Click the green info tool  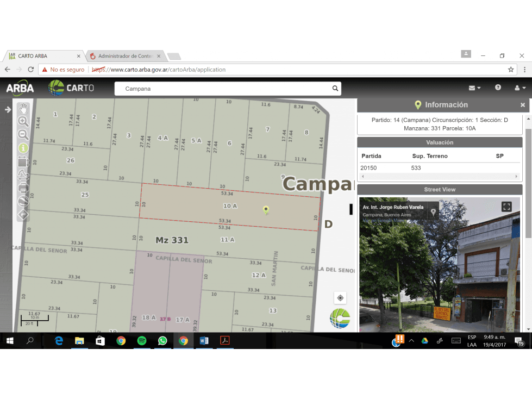click(23, 148)
